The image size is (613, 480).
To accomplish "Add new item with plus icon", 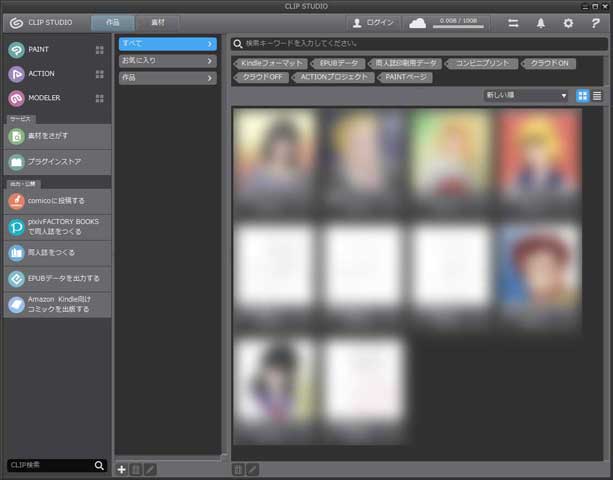I will (x=122, y=469).
